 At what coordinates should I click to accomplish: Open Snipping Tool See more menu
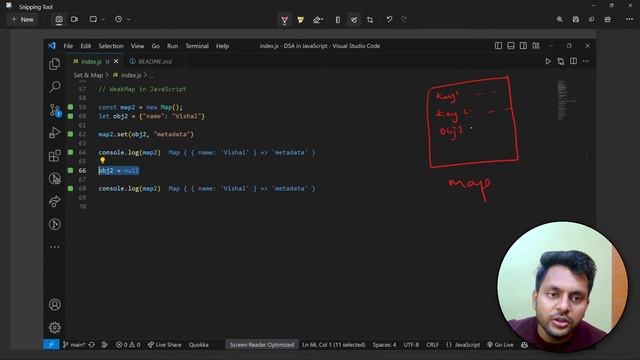(x=629, y=19)
